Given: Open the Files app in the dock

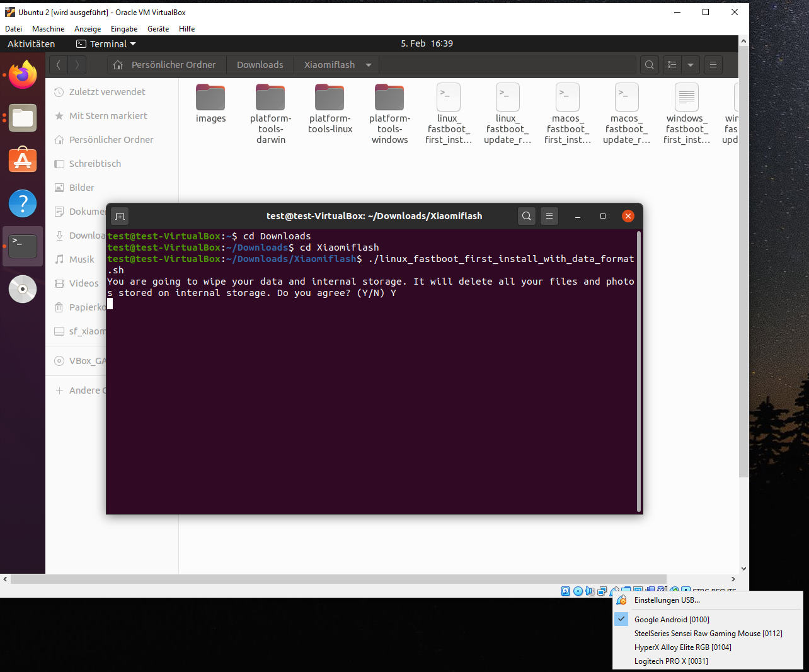Looking at the screenshot, I should click(x=23, y=118).
